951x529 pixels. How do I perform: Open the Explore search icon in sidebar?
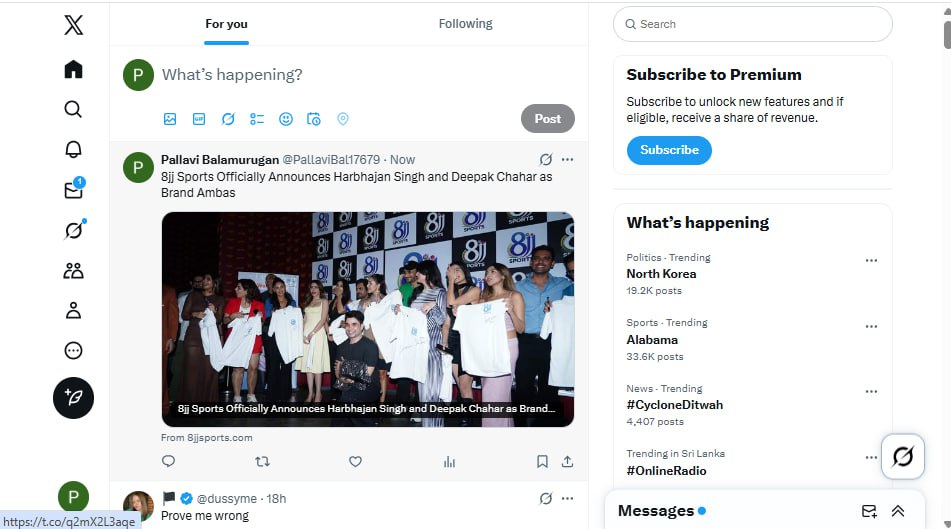(73, 109)
